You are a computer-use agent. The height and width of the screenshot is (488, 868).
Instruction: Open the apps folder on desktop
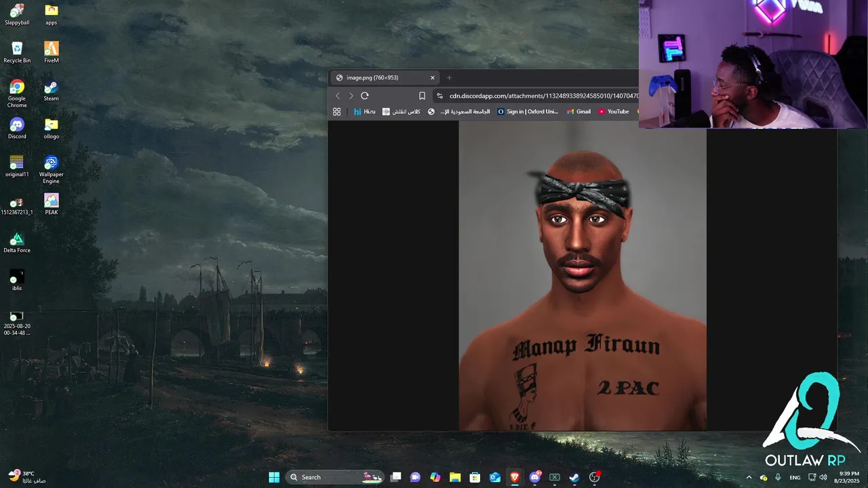tap(51, 14)
